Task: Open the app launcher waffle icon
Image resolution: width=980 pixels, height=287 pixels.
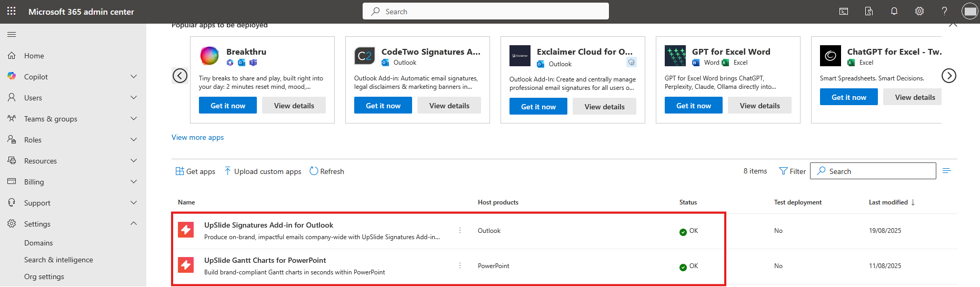Action: (x=12, y=11)
